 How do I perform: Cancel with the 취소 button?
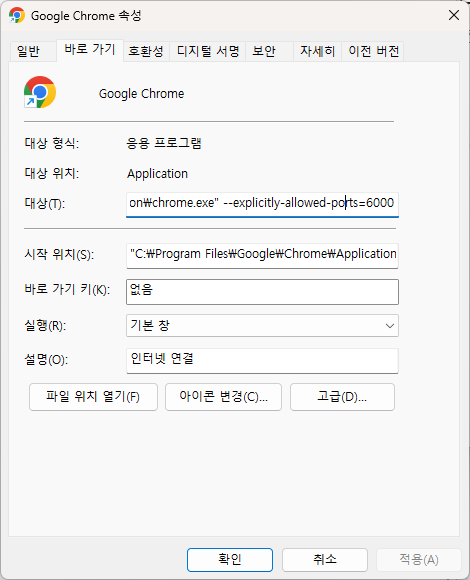click(x=325, y=560)
